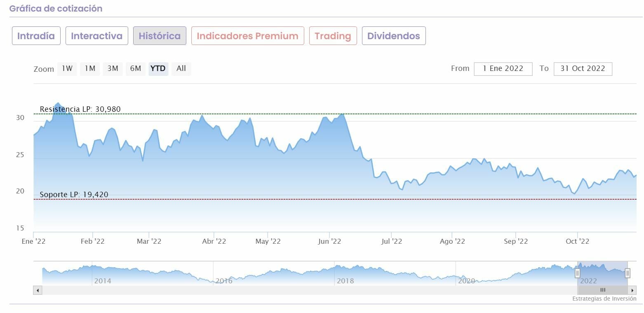
Task: Click the From date field
Action: pyautogui.click(x=503, y=69)
